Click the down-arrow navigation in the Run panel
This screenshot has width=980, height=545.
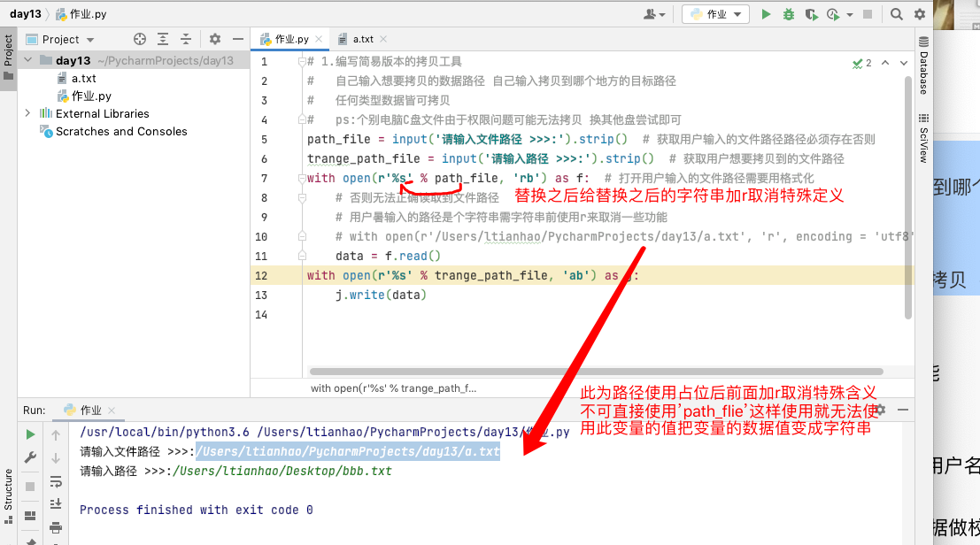point(56,458)
